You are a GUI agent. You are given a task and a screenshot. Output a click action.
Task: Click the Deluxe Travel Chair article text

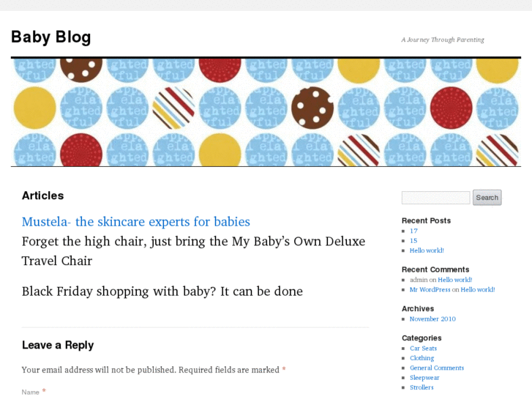tap(193, 250)
